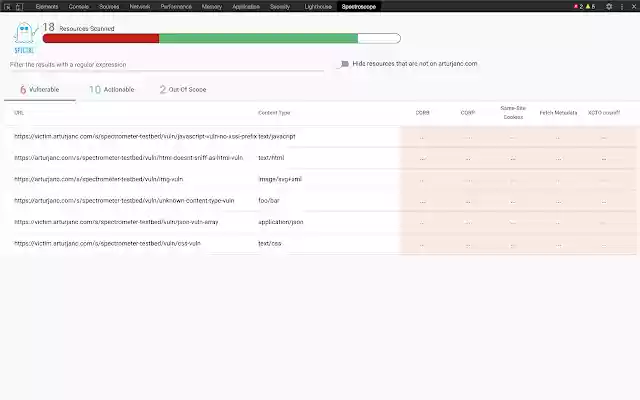Click the yellow warning count badge

[x=591, y=6]
